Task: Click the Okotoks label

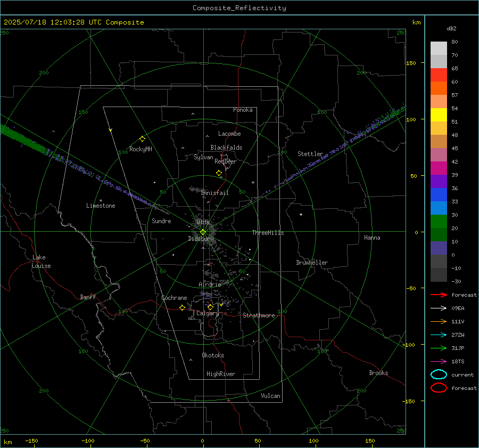Action: (213, 355)
